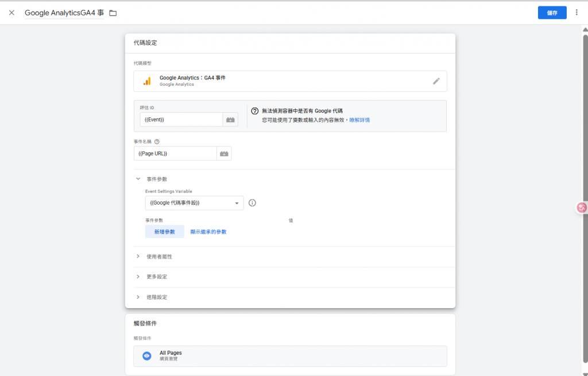Image resolution: width=588 pixels, height=376 pixels.
Task: Open variable picker beside {{Page URL}} field
Action: (224, 154)
